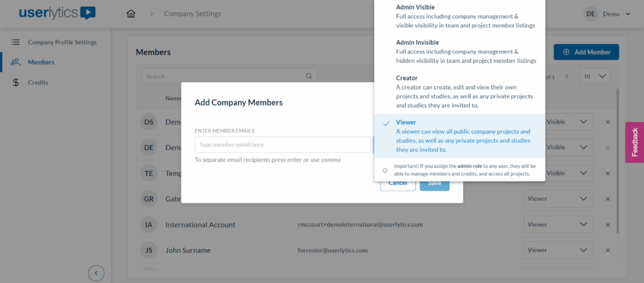The height and width of the screenshot is (283, 644).
Task: Click the Userlytics logo
Action: pos(57,13)
